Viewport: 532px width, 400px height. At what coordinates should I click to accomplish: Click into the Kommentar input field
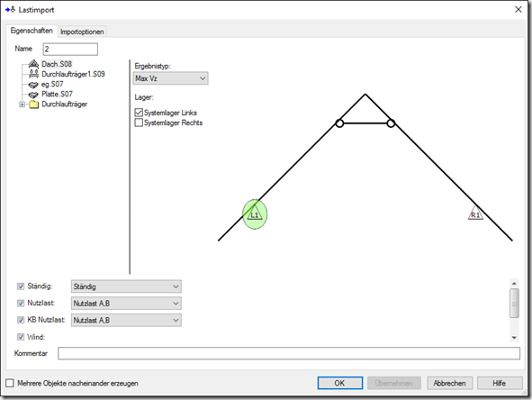pyautogui.click(x=289, y=353)
